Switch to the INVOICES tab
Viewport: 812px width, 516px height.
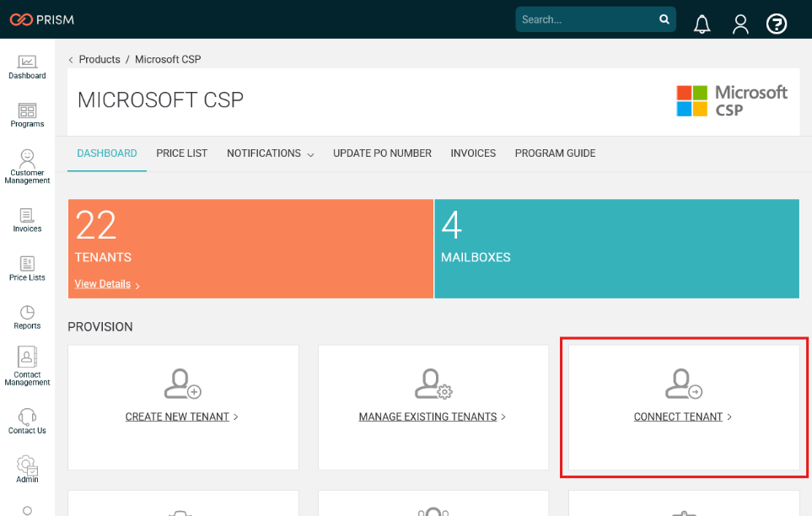[473, 153]
